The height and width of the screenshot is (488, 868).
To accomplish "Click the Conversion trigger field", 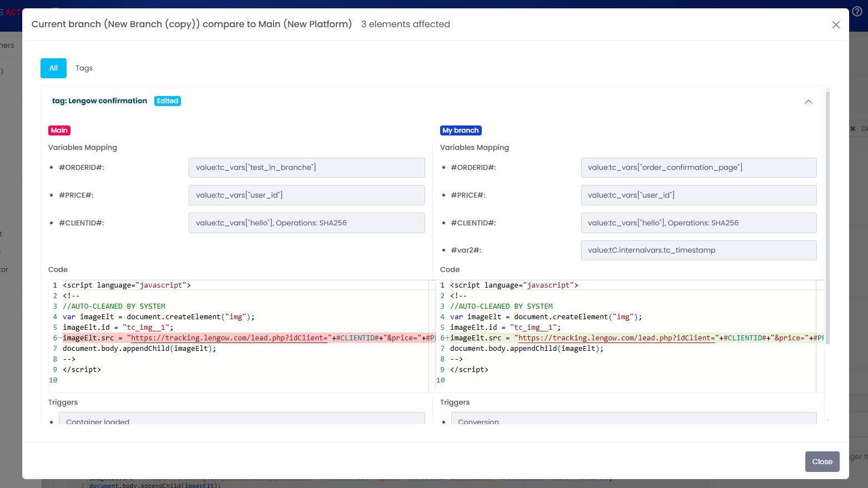I will (633, 419).
